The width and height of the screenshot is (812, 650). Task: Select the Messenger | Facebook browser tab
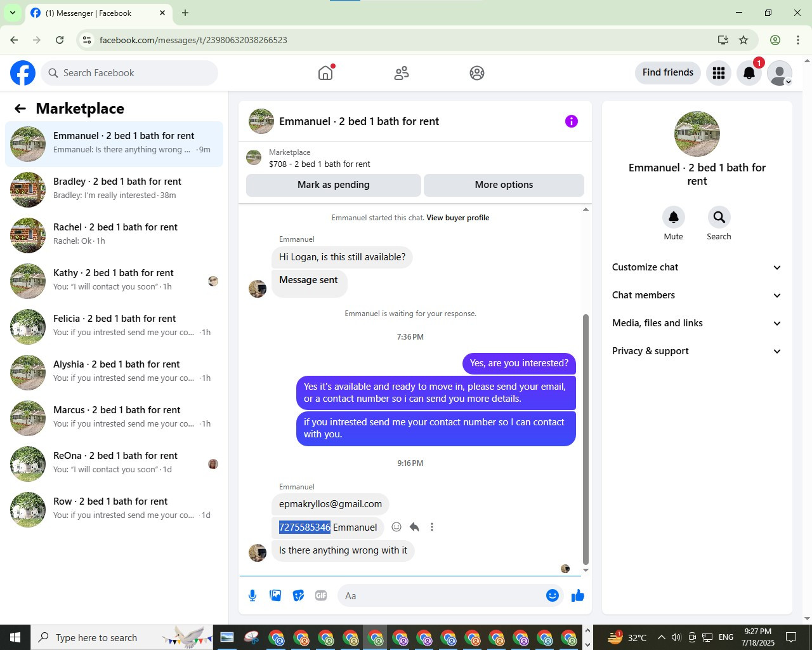click(98, 13)
